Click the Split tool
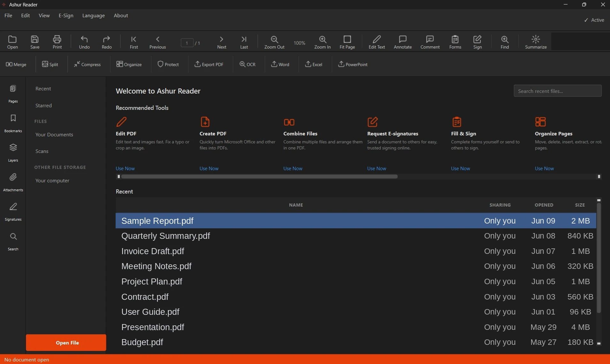 pyautogui.click(x=50, y=64)
